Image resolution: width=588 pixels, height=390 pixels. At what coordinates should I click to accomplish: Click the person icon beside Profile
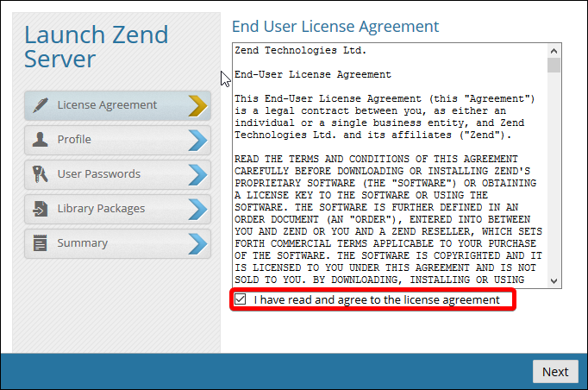coord(40,140)
